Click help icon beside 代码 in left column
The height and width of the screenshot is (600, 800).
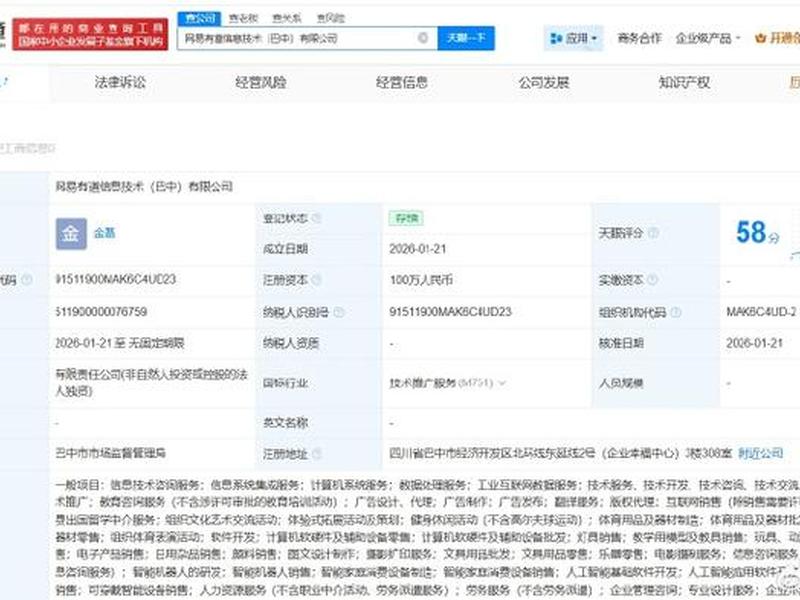27,280
